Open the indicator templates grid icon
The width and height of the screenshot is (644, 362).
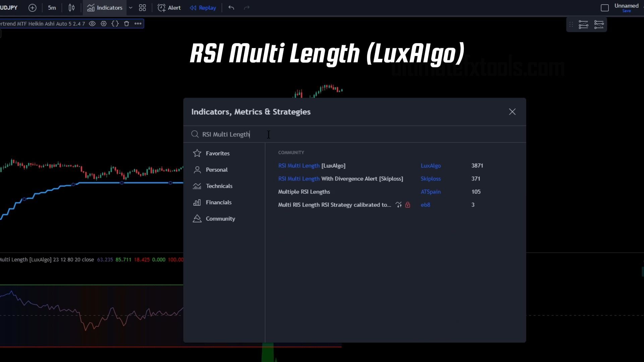[142, 8]
